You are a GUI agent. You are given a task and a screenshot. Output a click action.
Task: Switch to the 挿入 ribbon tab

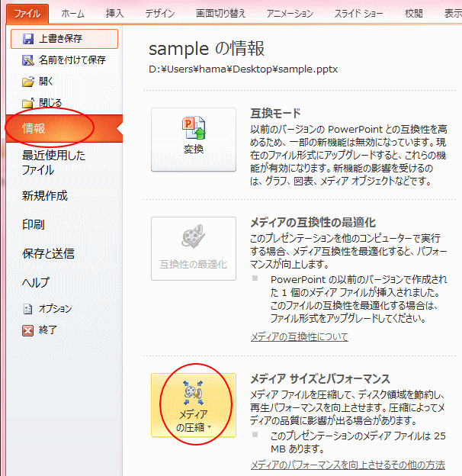click(114, 14)
